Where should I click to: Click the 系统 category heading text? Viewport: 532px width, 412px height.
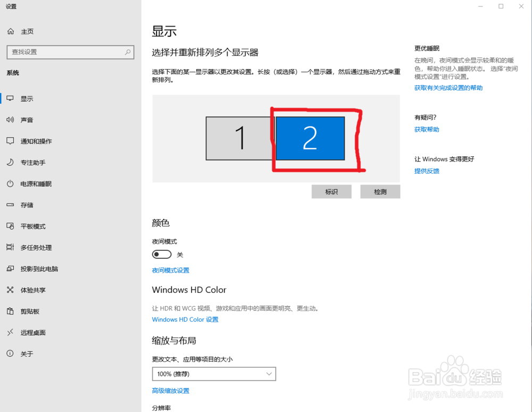(x=13, y=73)
